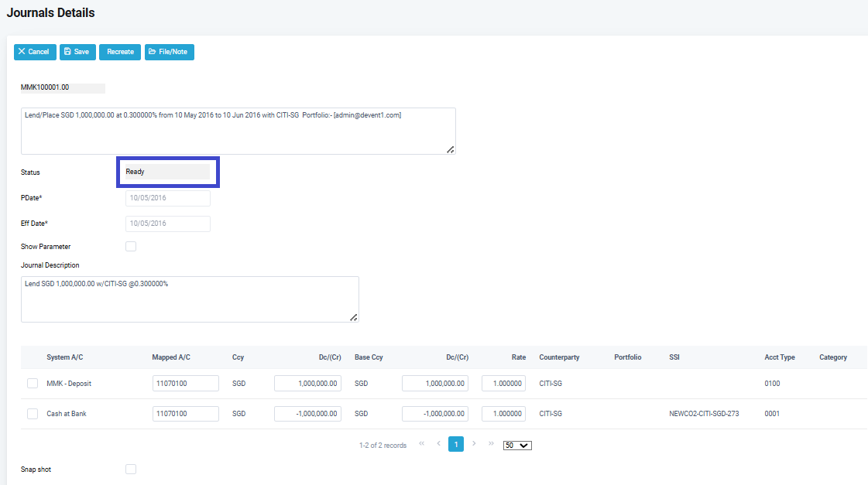Select page 1 in pagination
The height and width of the screenshot is (485, 868).
[x=456, y=444]
